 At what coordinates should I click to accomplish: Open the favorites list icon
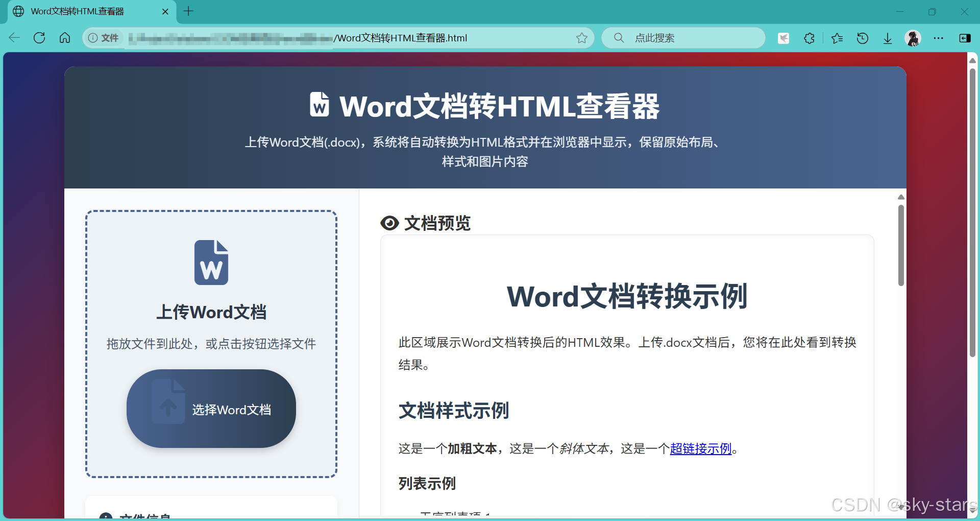(x=837, y=38)
